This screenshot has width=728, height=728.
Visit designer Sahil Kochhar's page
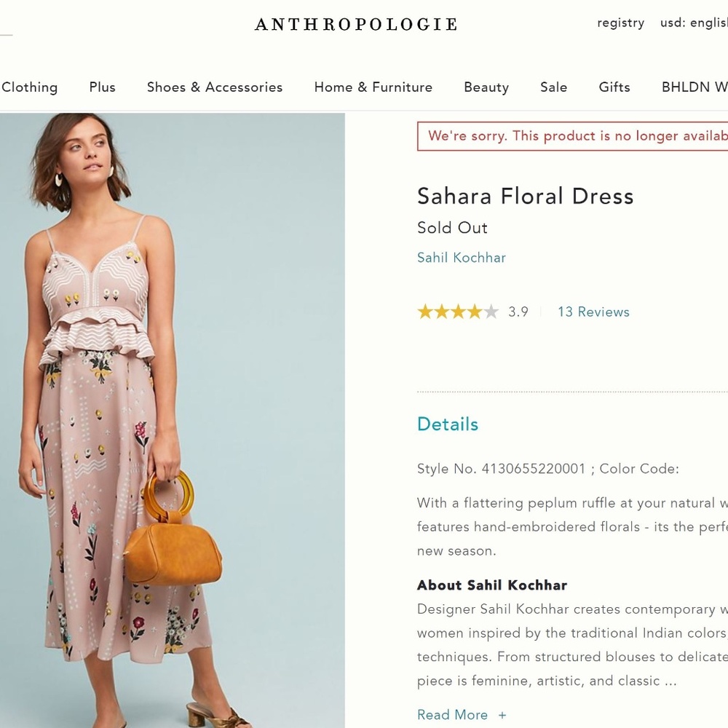[461, 257]
